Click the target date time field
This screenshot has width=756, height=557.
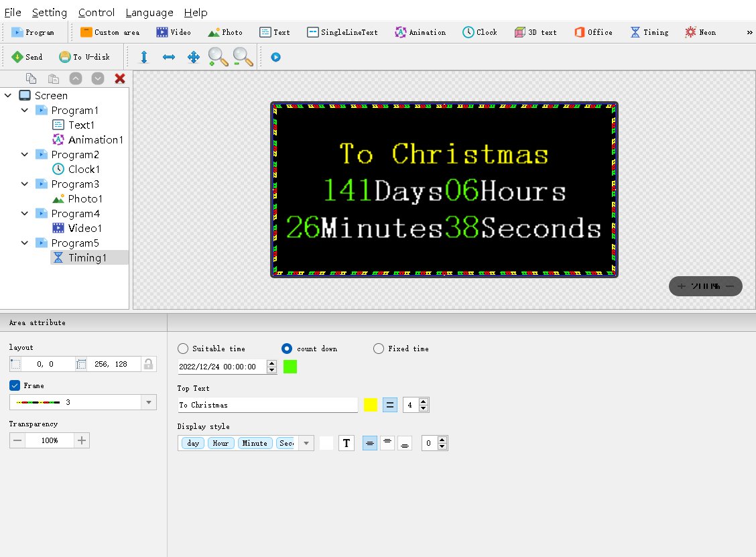(223, 367)
